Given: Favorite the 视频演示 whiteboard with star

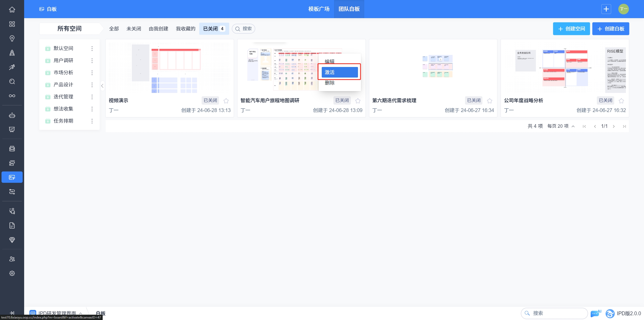Looking at the screenshot, I should pyautogui.click(x=226, y=101).
